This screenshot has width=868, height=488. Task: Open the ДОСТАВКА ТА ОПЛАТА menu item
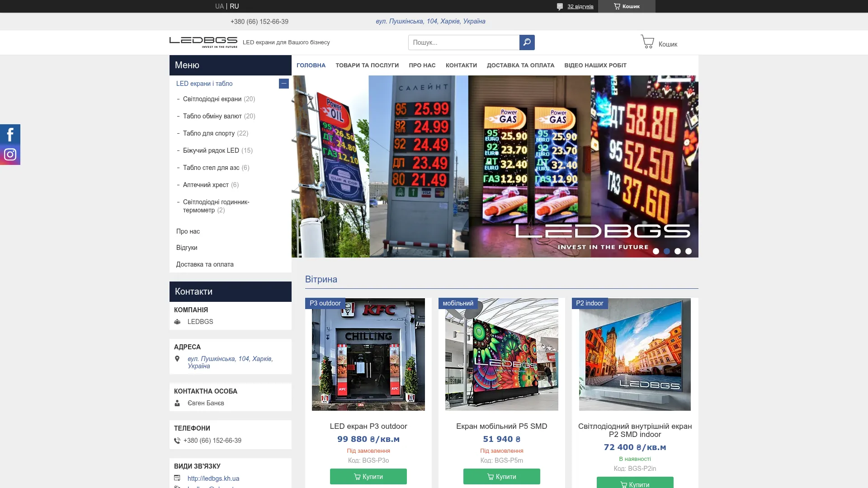[520, 66]
